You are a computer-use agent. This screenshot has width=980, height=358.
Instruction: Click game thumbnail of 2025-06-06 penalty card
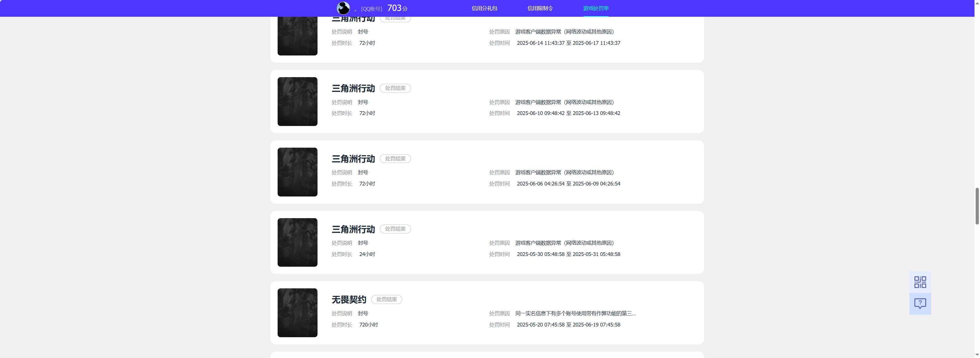point(298,172)
